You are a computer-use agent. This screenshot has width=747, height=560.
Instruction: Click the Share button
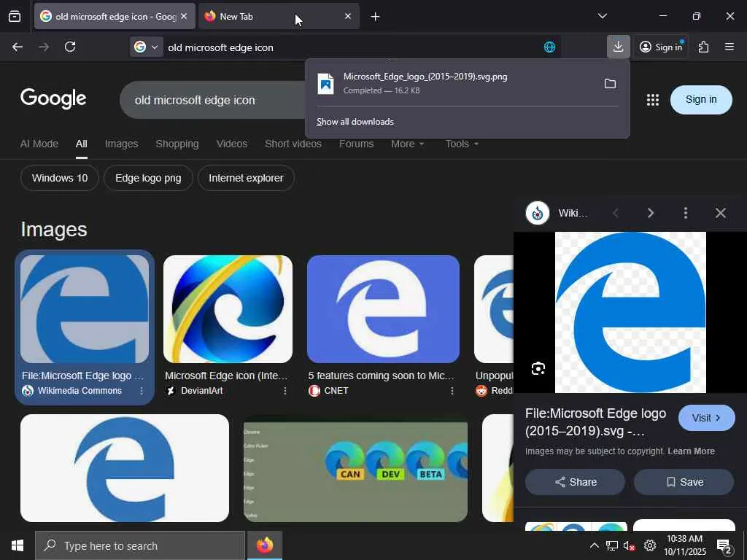575,482
